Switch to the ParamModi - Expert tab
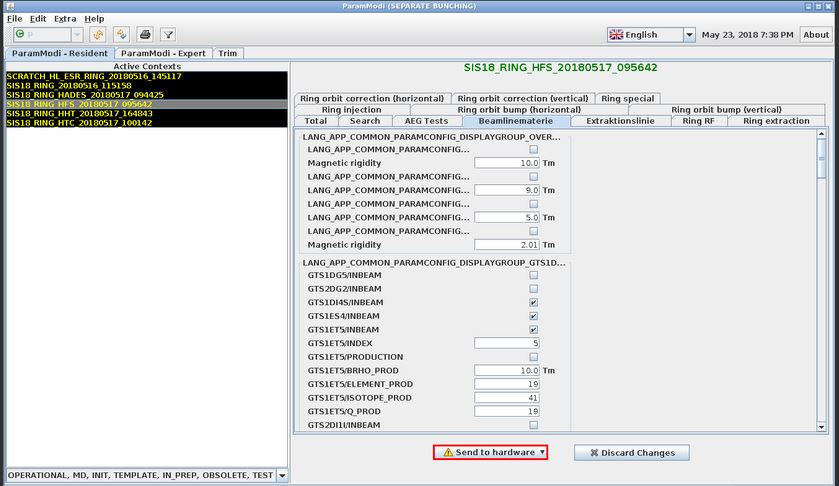839x486 pixels. (x=163, y=53)
